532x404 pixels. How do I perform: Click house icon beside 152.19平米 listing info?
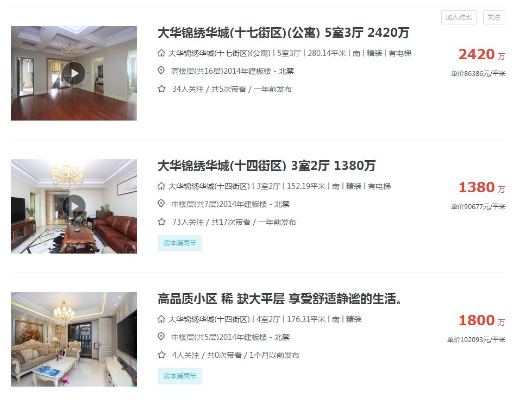pyautogui.click(x=161, y=186)
